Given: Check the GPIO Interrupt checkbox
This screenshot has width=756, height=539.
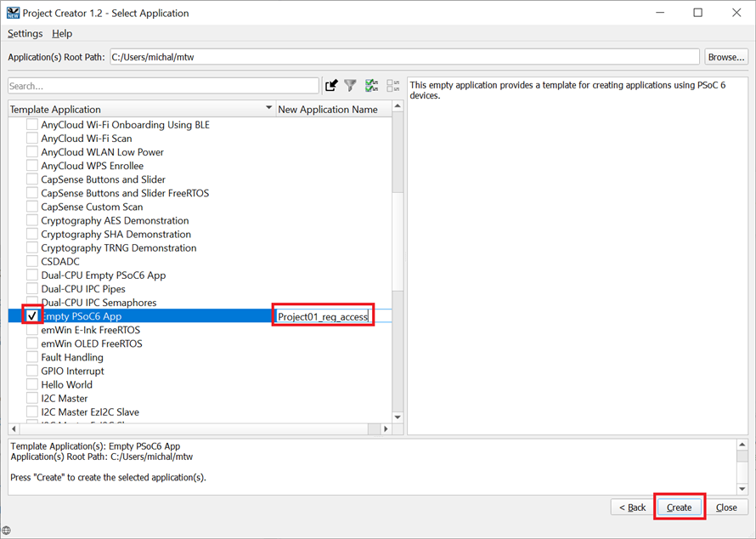Looking at the screenshot, I should (31, 371).
